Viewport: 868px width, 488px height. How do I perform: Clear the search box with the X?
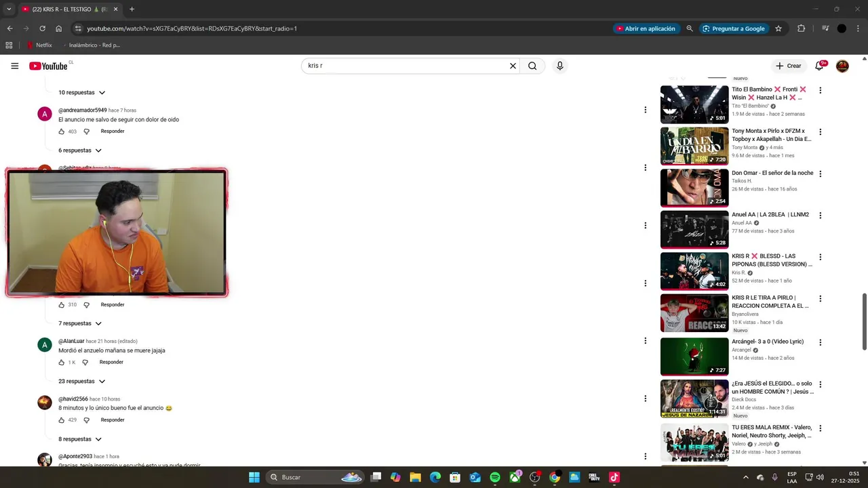point(513,66)
